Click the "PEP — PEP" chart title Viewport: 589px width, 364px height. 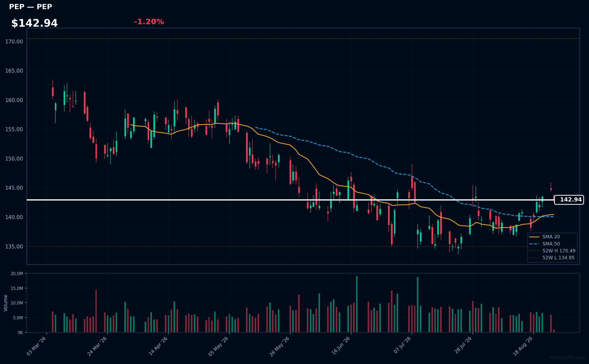(31, 7)
